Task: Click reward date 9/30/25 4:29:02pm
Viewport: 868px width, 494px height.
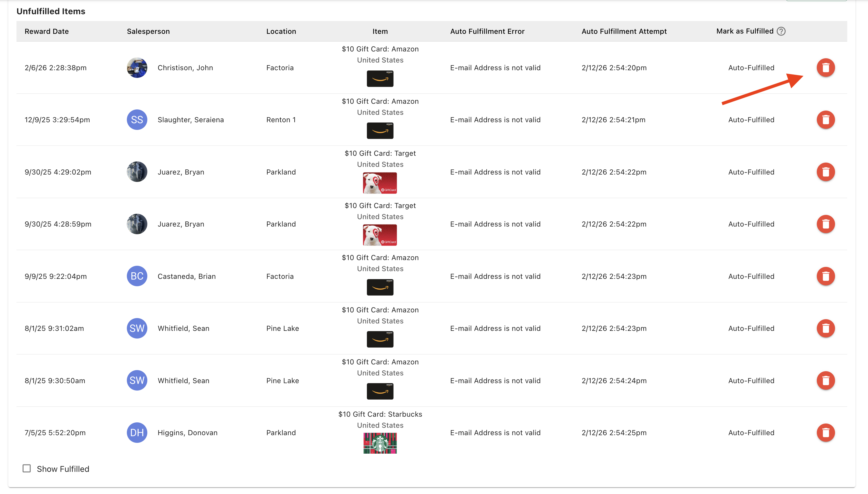Action: pos(58,172)
